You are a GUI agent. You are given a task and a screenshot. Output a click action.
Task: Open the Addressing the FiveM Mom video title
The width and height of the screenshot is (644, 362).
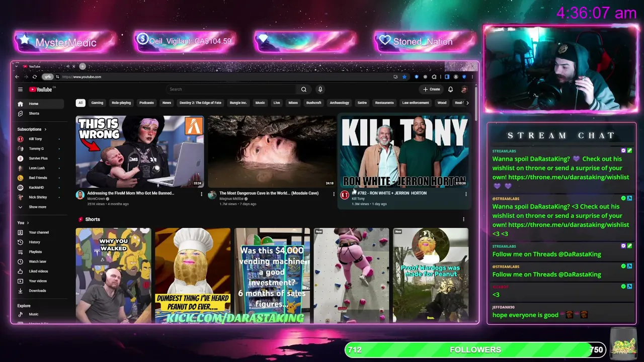coord(130,193)
